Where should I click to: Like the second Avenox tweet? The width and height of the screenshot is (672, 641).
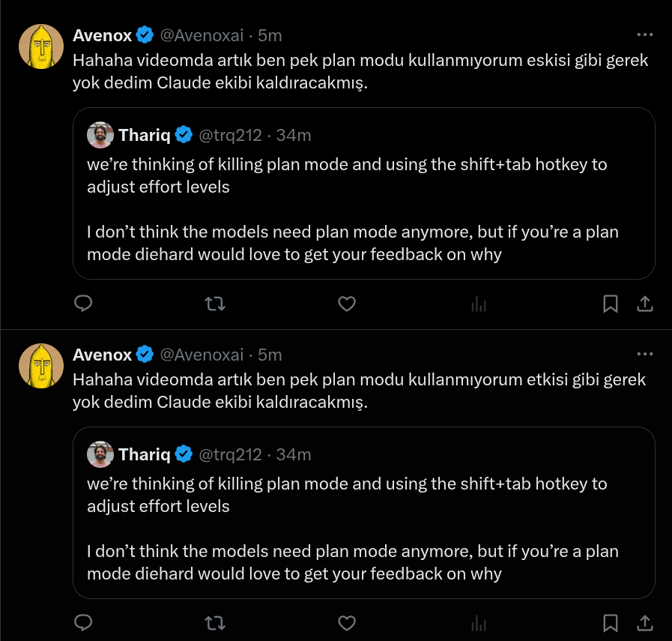point(347,624)
